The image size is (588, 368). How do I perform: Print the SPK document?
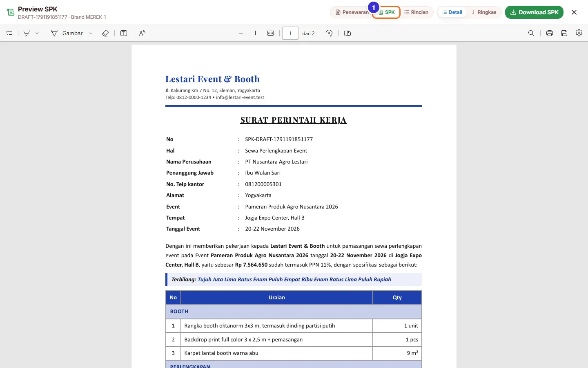click(x=550, y=33)
